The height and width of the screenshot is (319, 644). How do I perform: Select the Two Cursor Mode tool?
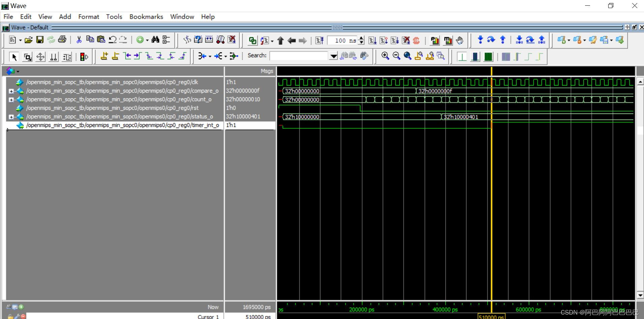[54, 57]
